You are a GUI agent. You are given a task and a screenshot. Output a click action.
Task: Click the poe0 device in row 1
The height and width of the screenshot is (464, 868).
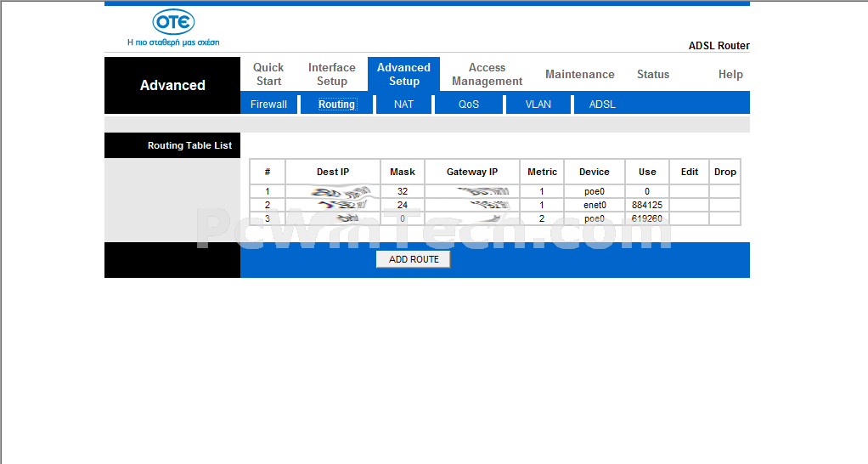click(x=595, y=191)
